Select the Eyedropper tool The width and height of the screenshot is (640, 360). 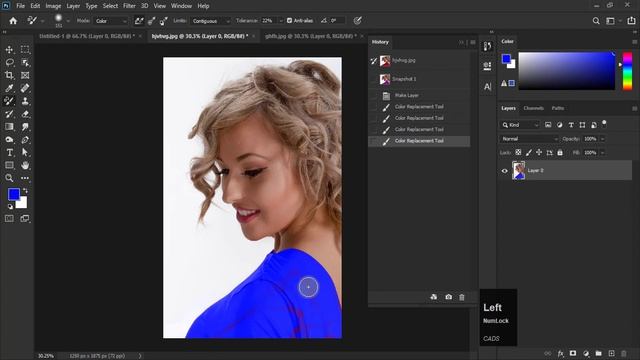click(x=9, y=88)
